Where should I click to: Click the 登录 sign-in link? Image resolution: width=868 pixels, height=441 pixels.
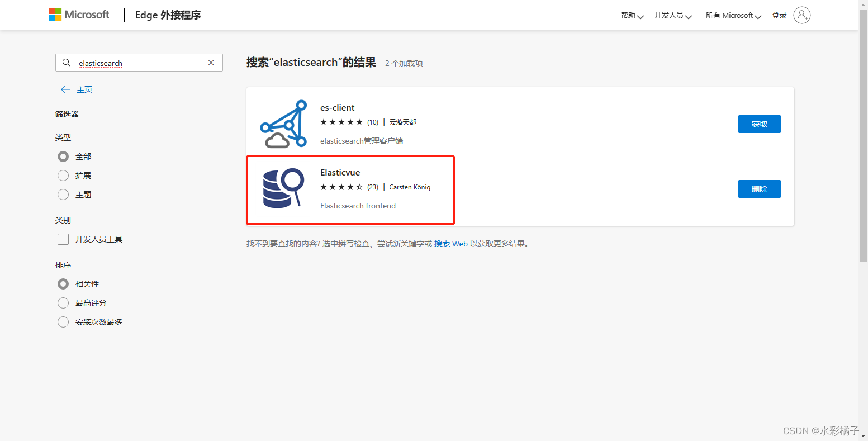pyautogui.click(x=779, y=16)
